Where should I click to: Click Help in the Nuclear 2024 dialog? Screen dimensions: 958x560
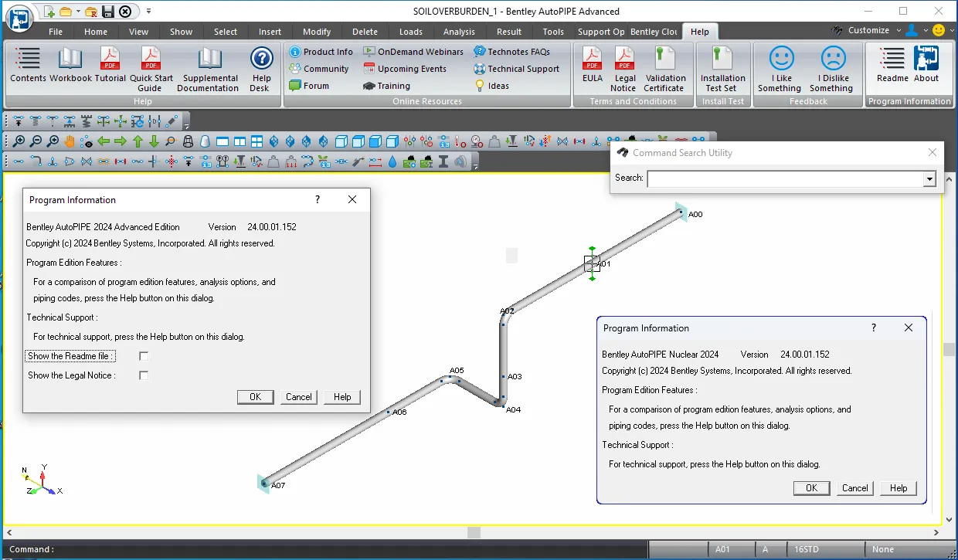point(899,488)
